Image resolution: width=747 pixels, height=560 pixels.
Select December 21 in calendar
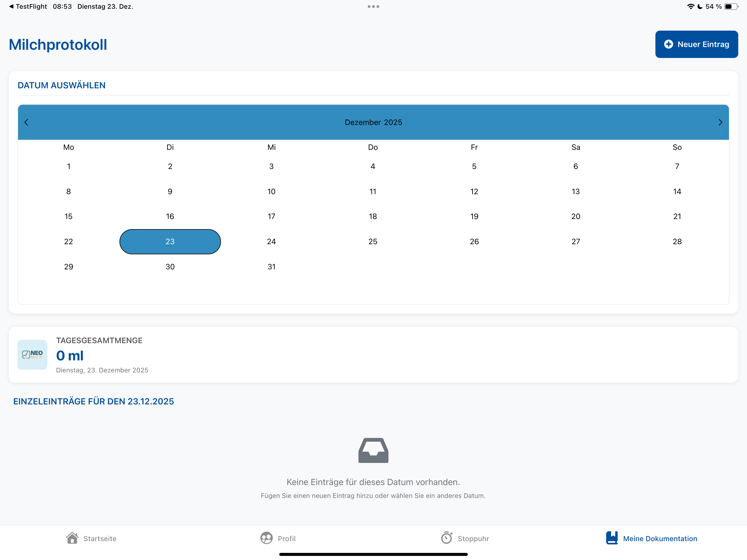tap(677, 217)
